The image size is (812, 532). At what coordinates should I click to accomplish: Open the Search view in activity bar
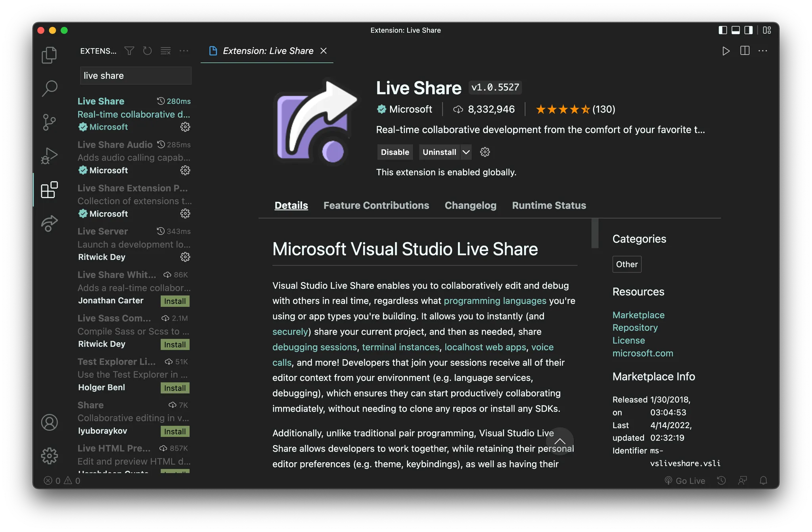49,88
